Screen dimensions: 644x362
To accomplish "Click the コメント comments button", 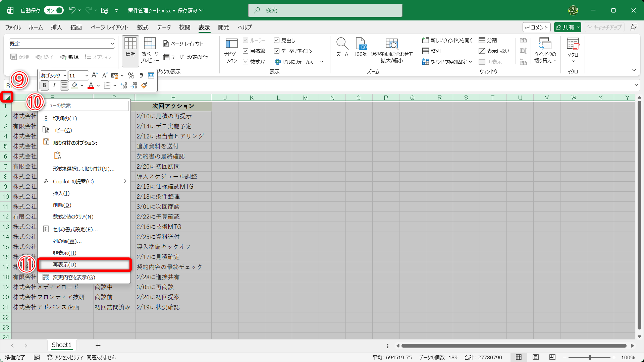I will (x=536, y=27).
